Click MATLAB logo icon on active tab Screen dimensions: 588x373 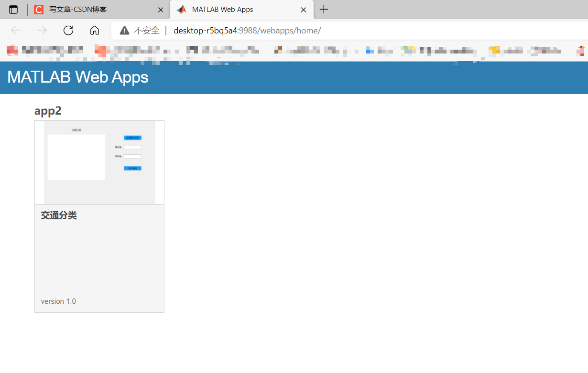(181, 10)
